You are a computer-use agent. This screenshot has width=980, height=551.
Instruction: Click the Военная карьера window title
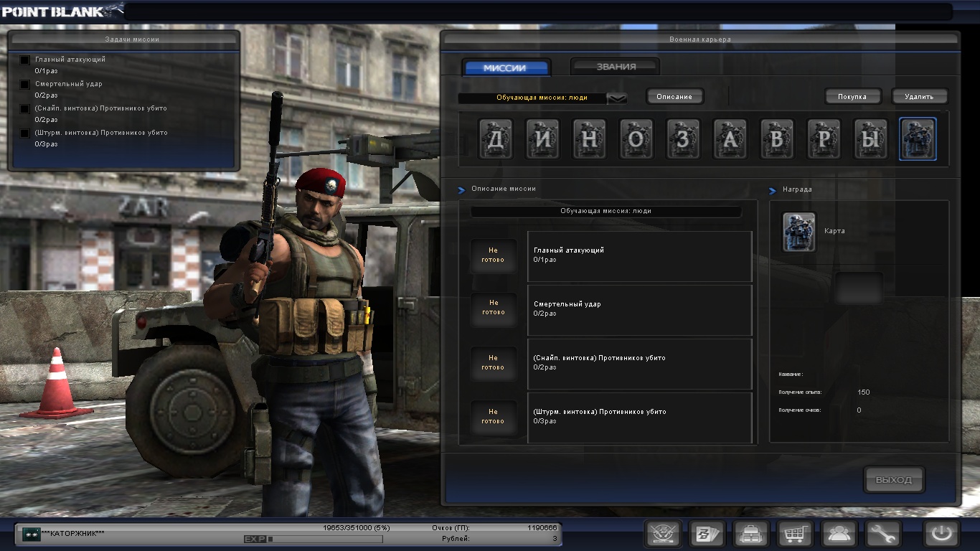700,39
